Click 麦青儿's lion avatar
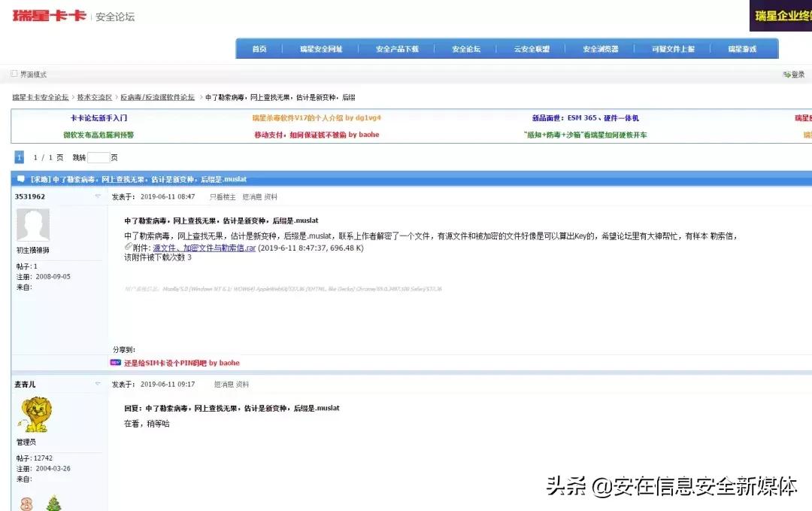This screenshot has height=511, width=812. pos(35,413)
